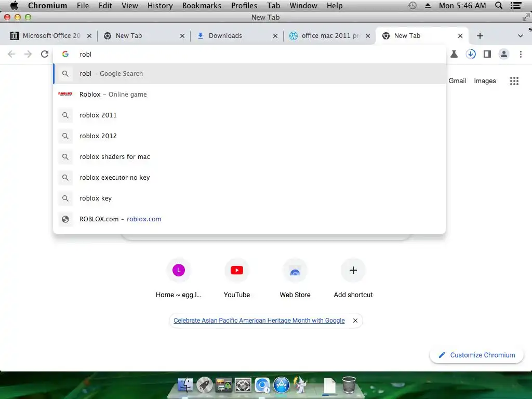Expand the tab search chevron
This screenshot has width=532, height=399.
point(520,36)
